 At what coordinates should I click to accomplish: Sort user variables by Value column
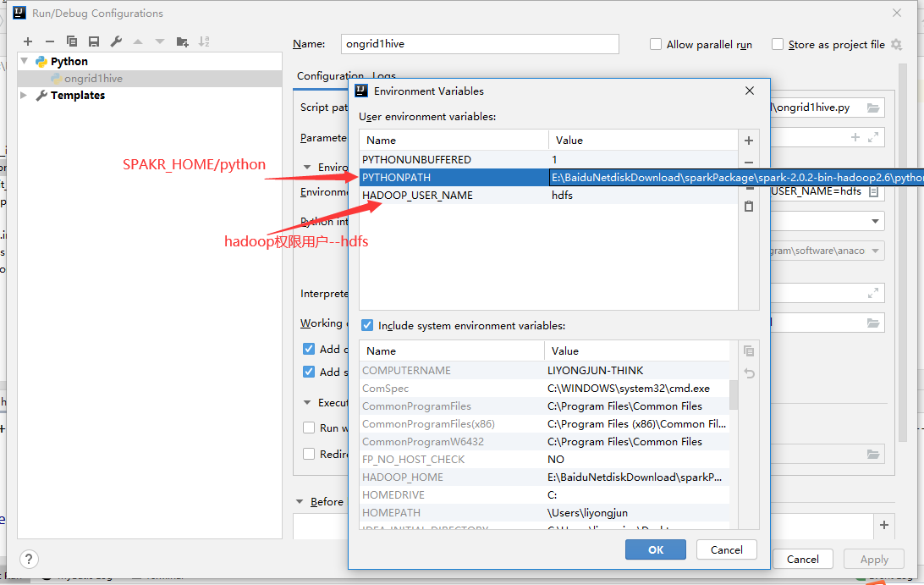point(643,141)
